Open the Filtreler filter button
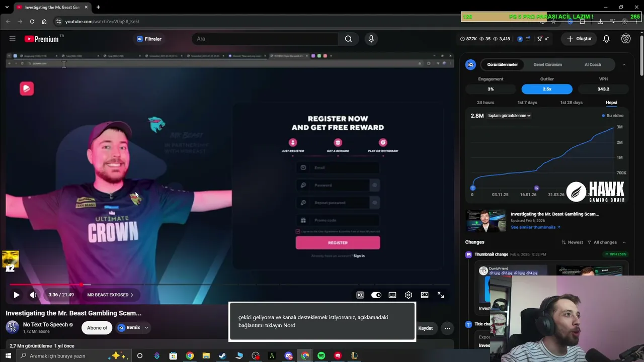 (x=149, y=39)
